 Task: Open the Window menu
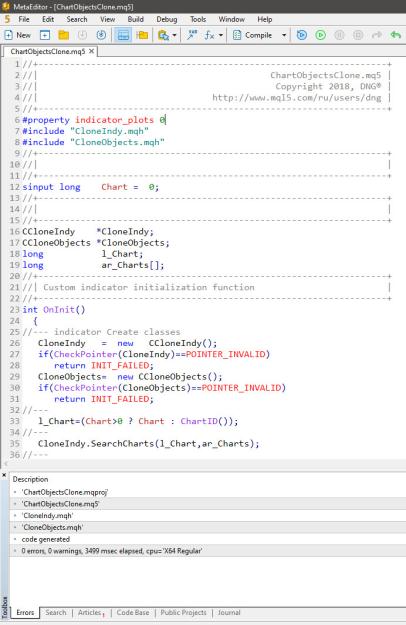[x=231, y=19]
